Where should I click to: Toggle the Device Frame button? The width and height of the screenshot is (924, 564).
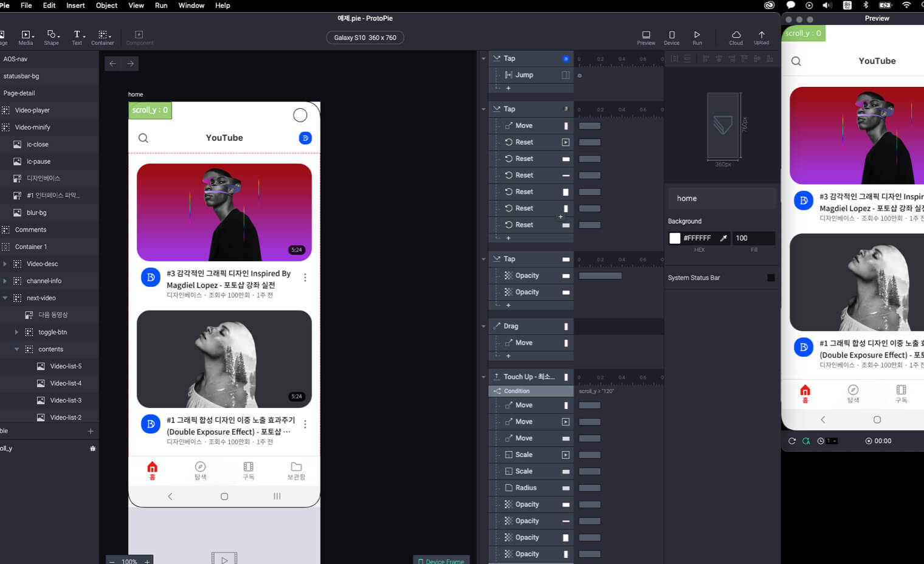(441, 561)
